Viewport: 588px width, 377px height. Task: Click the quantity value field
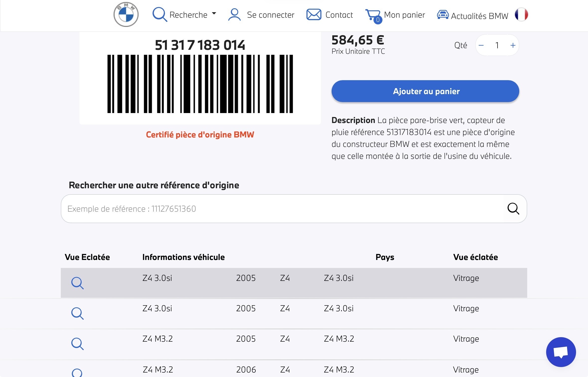coord(497,45)
